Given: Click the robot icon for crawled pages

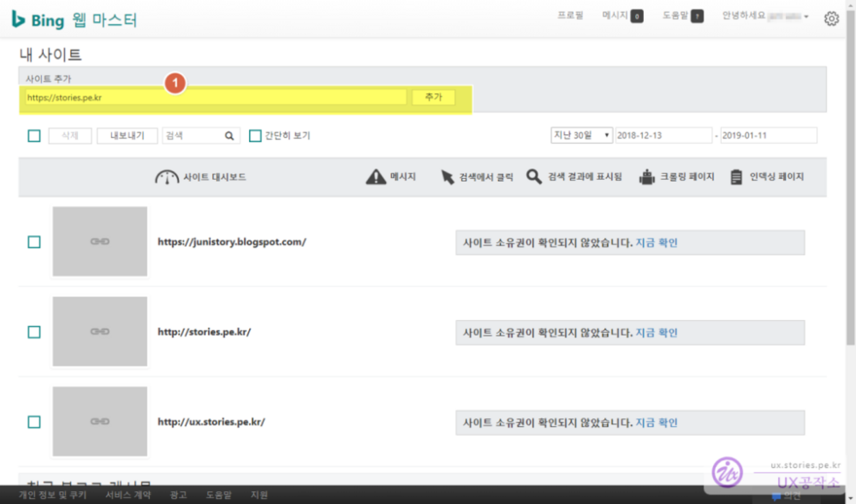Looking at the screenshot, I should click(x=647, y=177).
